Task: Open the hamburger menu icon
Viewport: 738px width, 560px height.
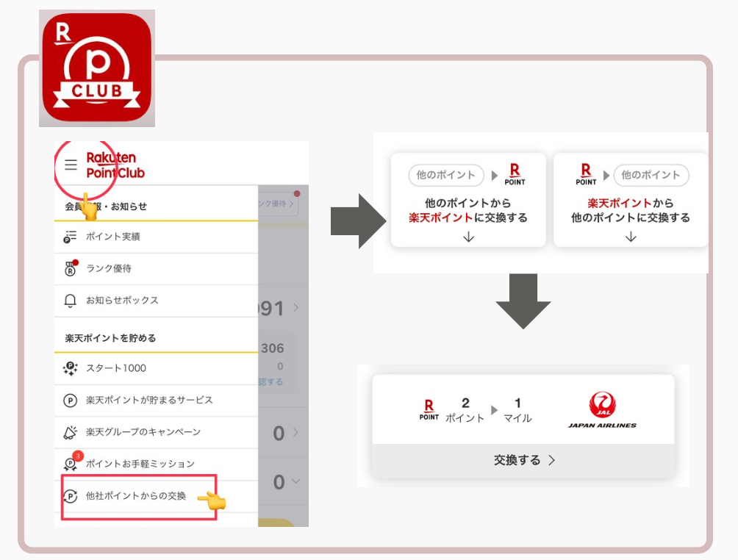Action: coord(71,165)
